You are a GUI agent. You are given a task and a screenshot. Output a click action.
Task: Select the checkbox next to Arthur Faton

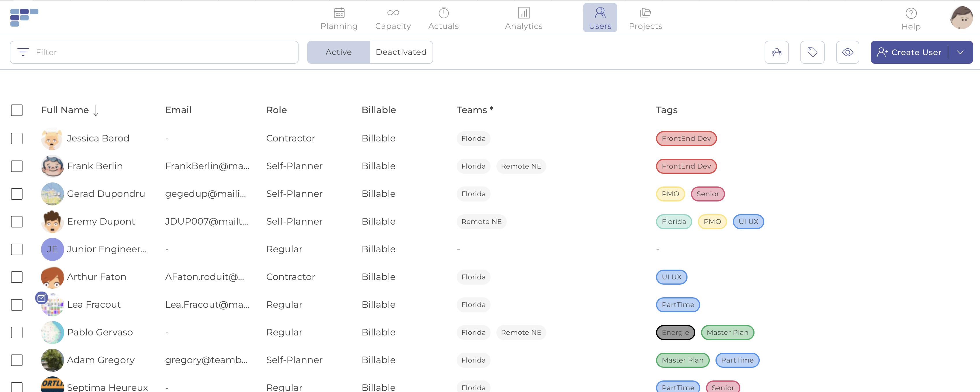coord(17,277)
